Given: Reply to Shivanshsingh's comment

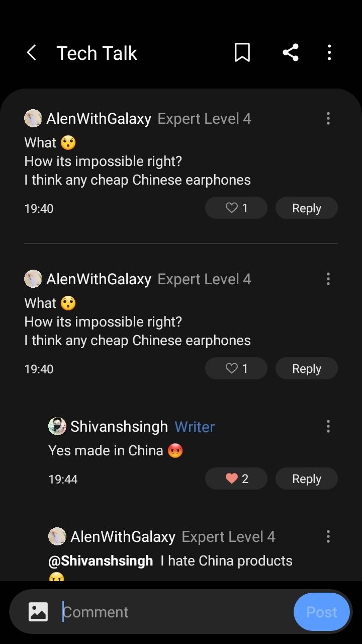Looking at the screenshot, I should (x=306, y=478).
